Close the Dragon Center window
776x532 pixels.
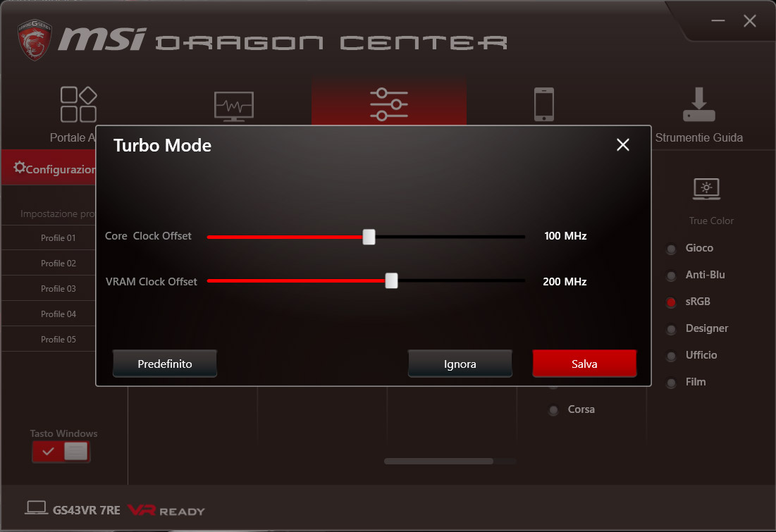pyautogui.click(x=750, y=20)
